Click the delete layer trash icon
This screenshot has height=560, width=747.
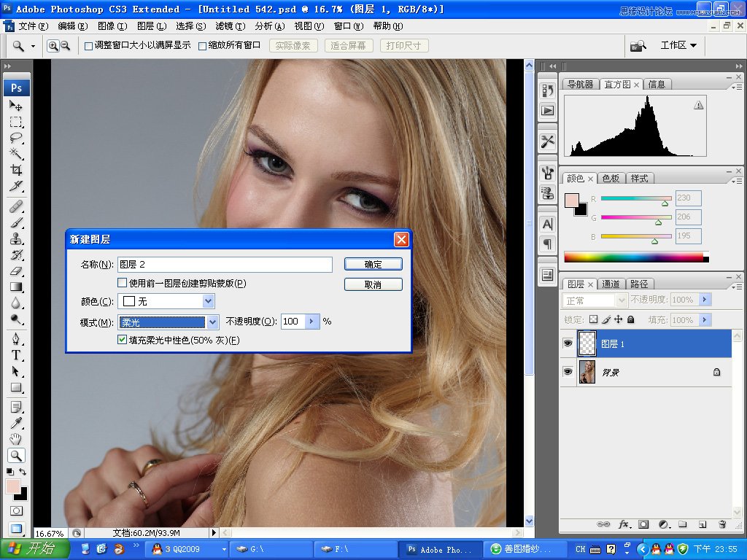[x=722, y=524]
